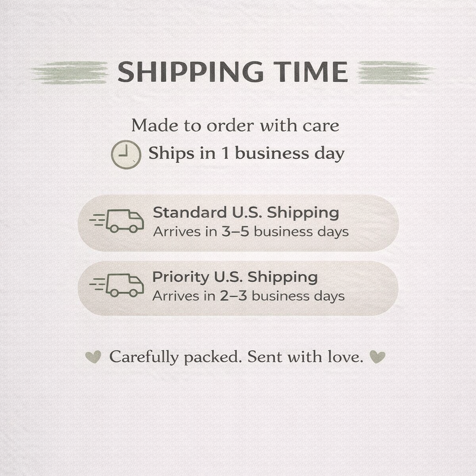Click 'Arrives in 3–5 business days' text
Viewport: 476px width, 476px height.
tap(251, 231)
